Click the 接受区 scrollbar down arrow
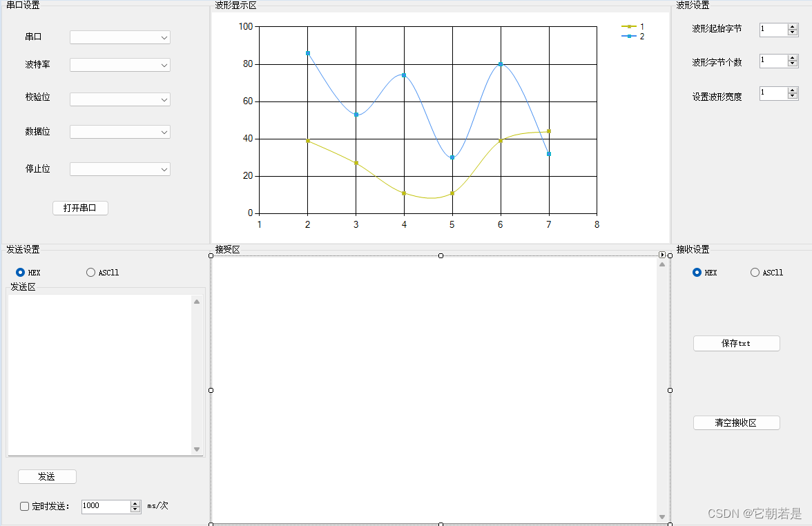This screenshot has width=812, height=526. 661,516
